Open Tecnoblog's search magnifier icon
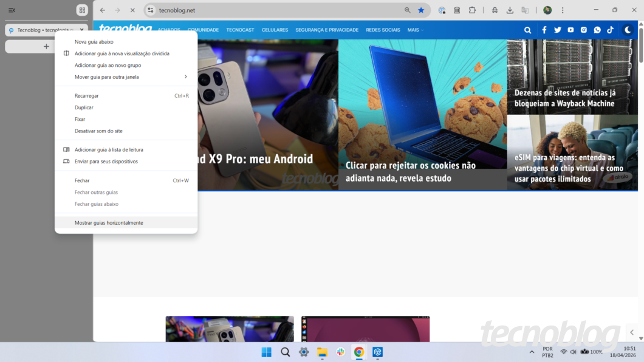 [x=527, y=30]
